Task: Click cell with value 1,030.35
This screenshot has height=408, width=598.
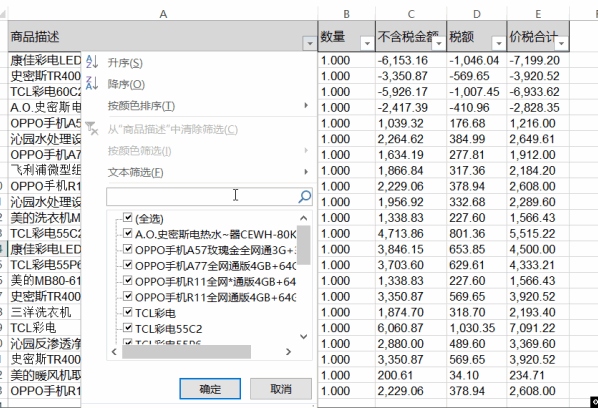Action: click(x=477, y=328)
